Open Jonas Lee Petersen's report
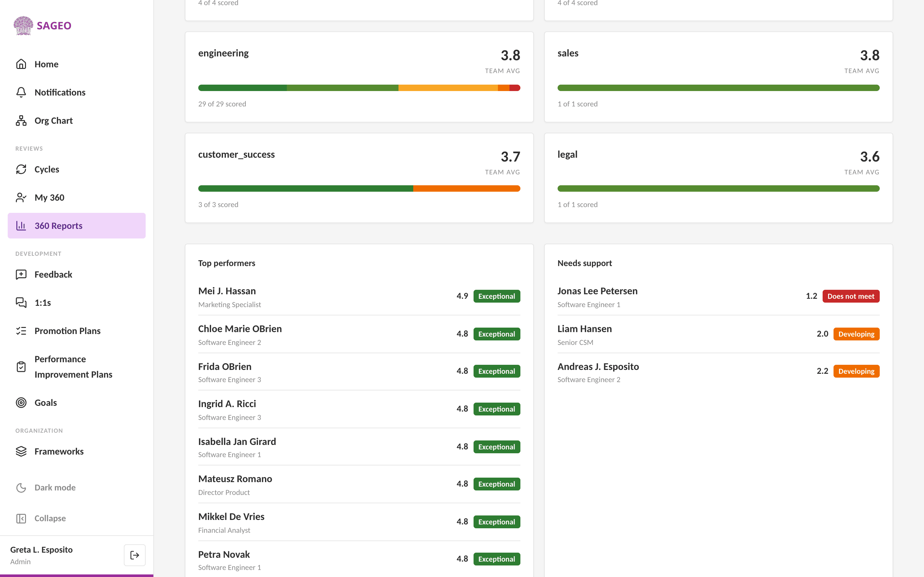 point(718,297)
